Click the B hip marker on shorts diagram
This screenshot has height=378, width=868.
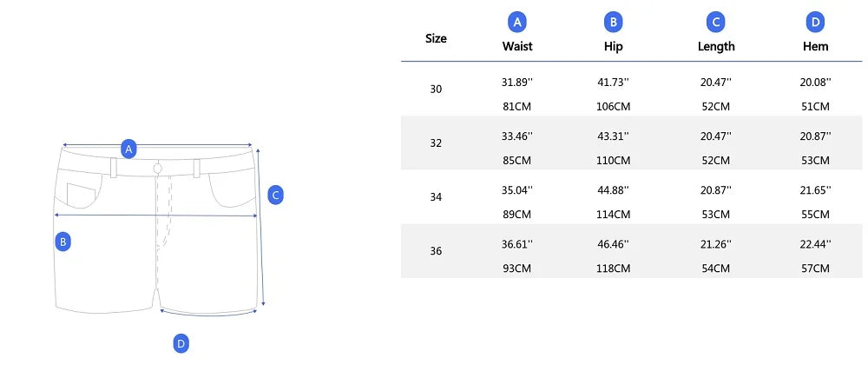[62, 242]
